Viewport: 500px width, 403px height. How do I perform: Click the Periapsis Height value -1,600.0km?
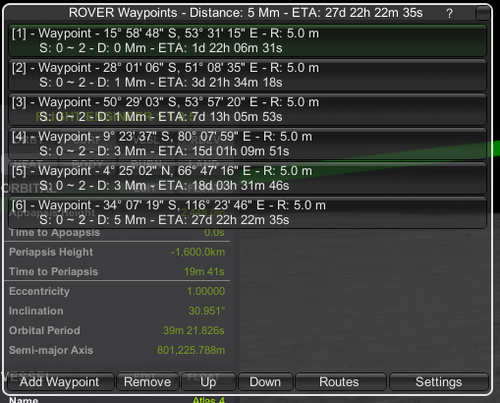[x=198, y=252]
